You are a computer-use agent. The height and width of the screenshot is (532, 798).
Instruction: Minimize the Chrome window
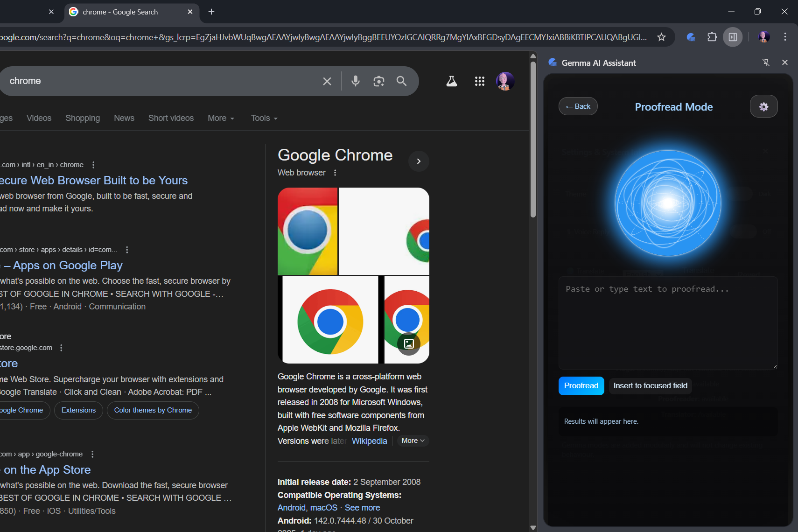tap(731, 12)
